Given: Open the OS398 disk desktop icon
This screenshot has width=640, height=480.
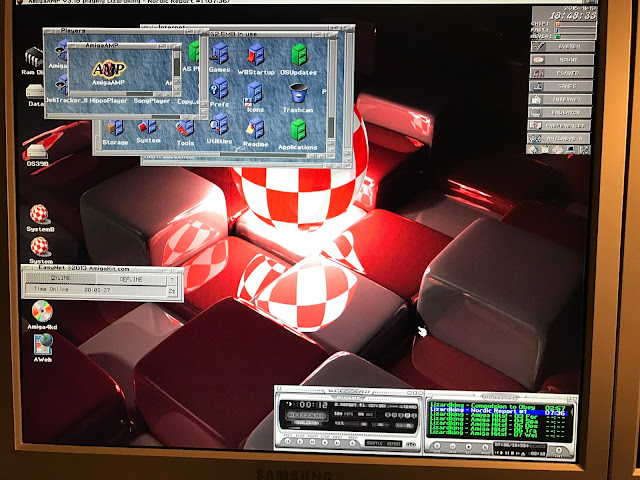Looking at the screenshot, I should coord(37,155).
